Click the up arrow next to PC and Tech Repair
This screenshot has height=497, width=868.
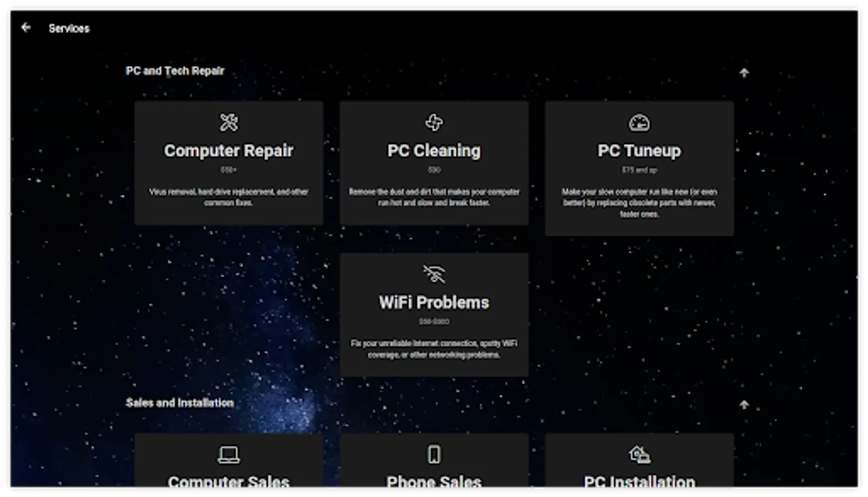coord(744,72)
